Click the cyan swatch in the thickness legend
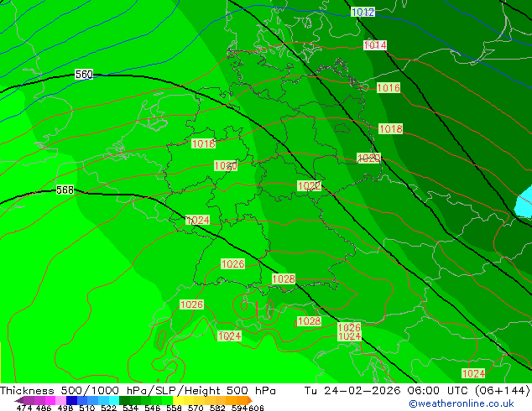Viewport: 532px width, 411px height. (114, 400)
